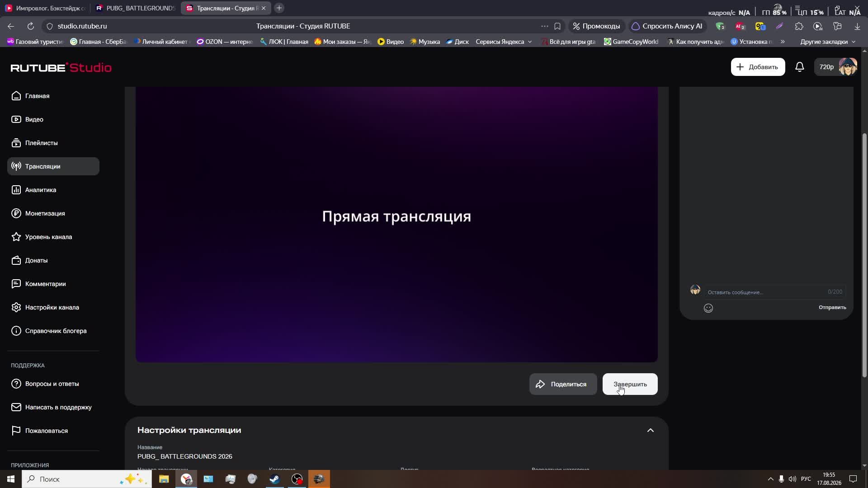Switch to the Импровлог tab
This screenshot has width=868, height=488.
(x=45, y=8)
